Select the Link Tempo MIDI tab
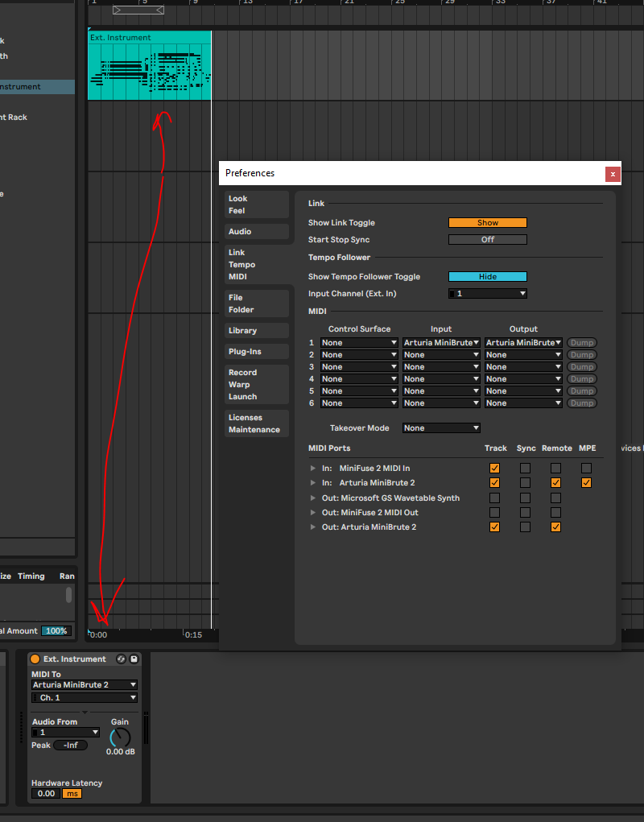 [257, 265]
